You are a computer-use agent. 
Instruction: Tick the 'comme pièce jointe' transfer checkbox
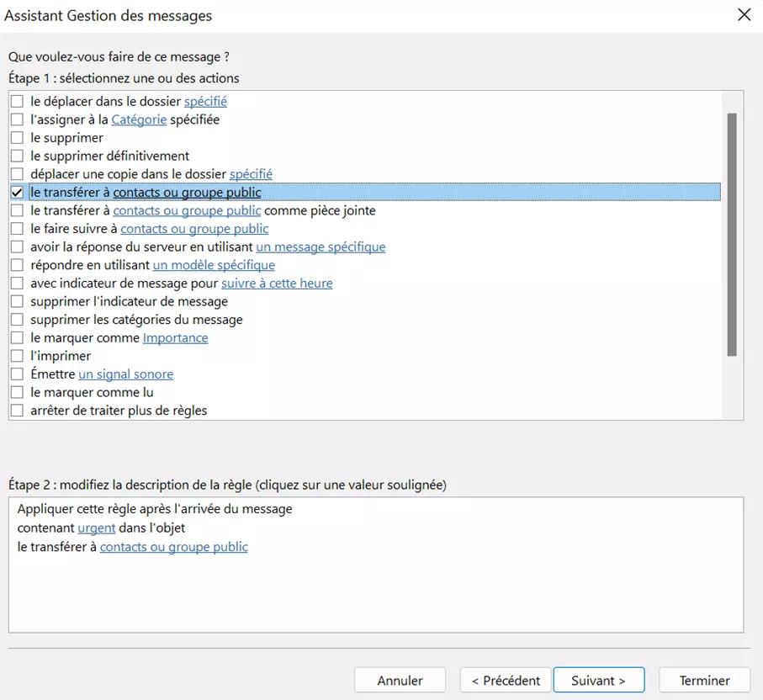pyautogui.click(x=17, y=210)
